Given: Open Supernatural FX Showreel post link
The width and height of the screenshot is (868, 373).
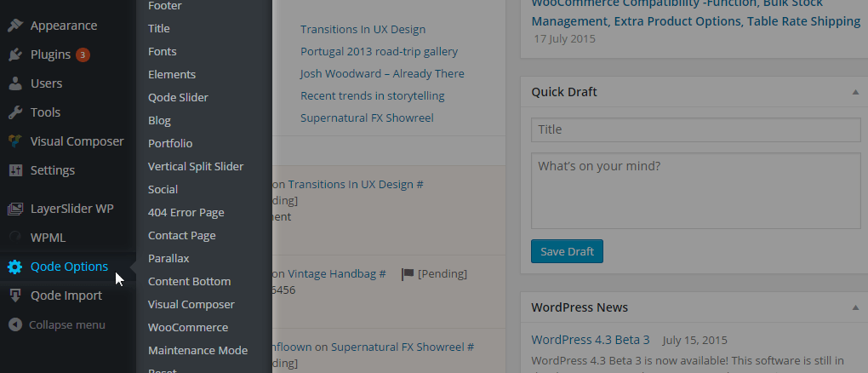Looking at the screenshot, I should pyautogui.click(x=367, y=118).
